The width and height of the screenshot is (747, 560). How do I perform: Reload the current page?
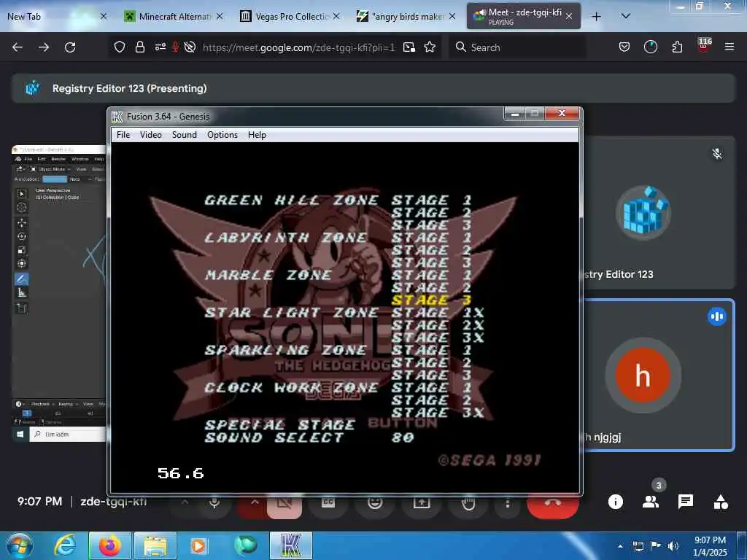(x=70, y=47)
